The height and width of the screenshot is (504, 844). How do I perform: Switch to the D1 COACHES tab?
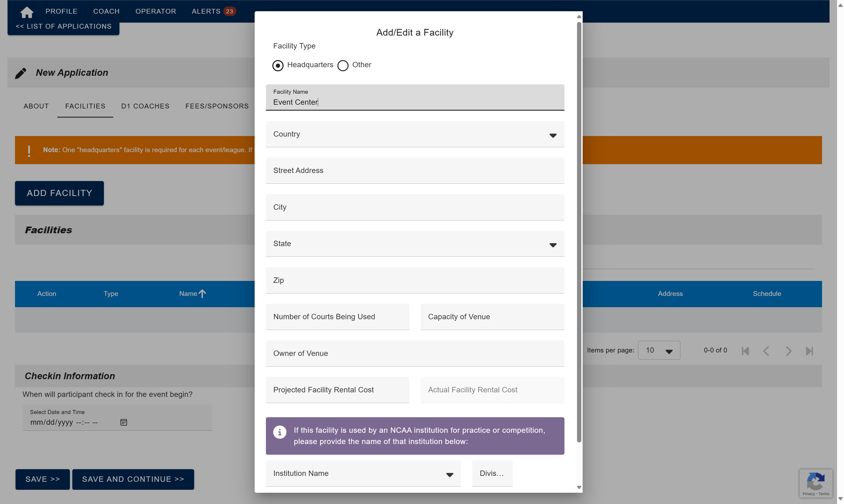[145, 106]
